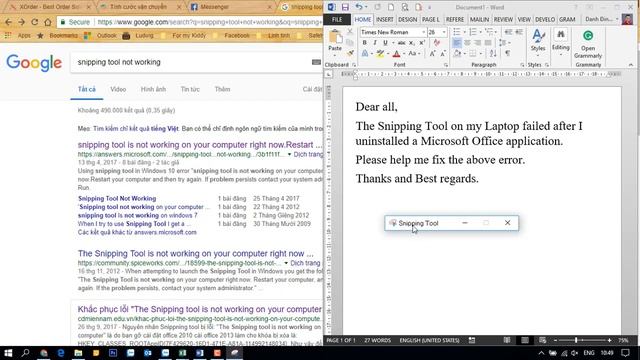Click the Decrease Indent icon
This screenshot has width=640, height=360.
pos(508,31)
